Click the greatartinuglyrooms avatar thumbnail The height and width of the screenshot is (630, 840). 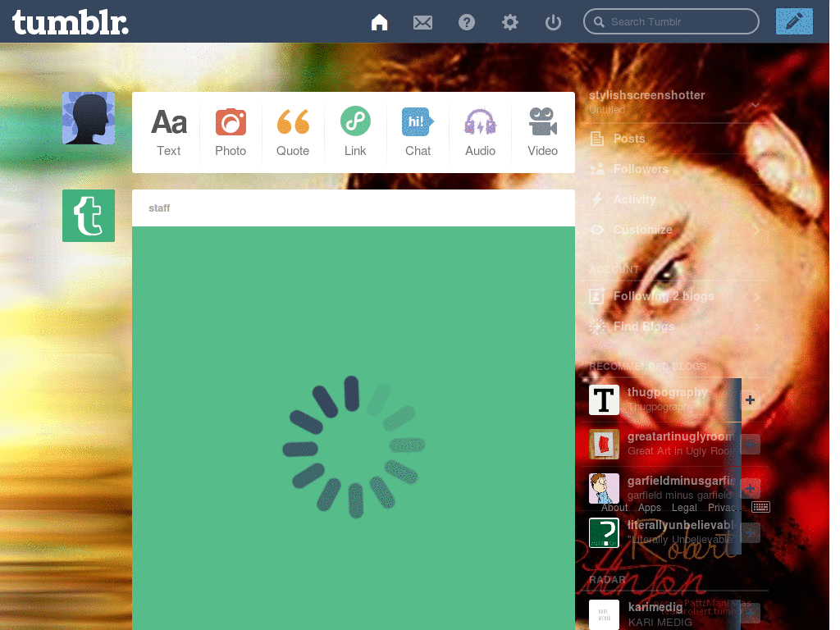pos(604,444)
